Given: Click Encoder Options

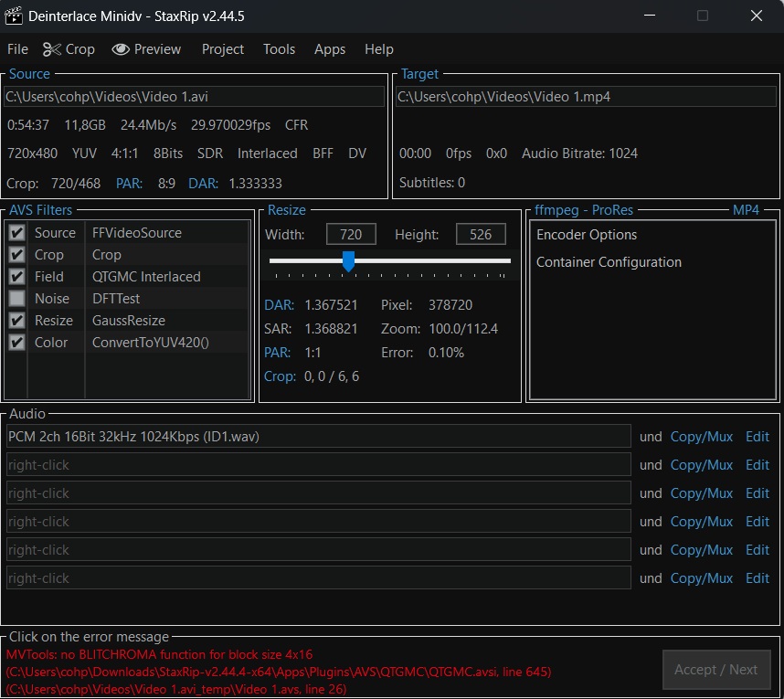Looking at the screenshot, I should (x=587, y=235).
